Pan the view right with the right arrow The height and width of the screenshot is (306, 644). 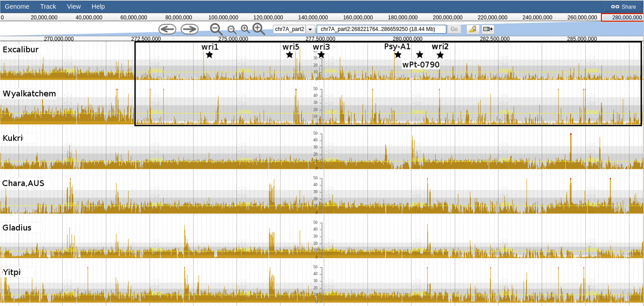tap(190, 29)
